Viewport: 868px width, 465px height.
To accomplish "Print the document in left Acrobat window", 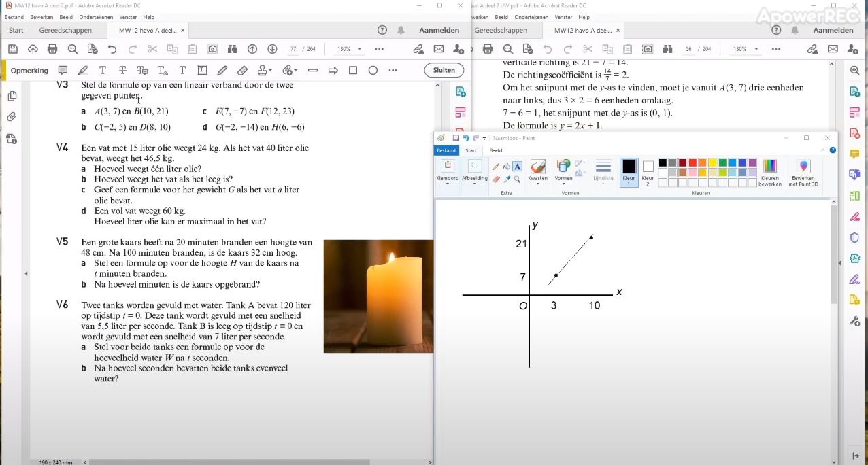I will click(x=52, y=49).
